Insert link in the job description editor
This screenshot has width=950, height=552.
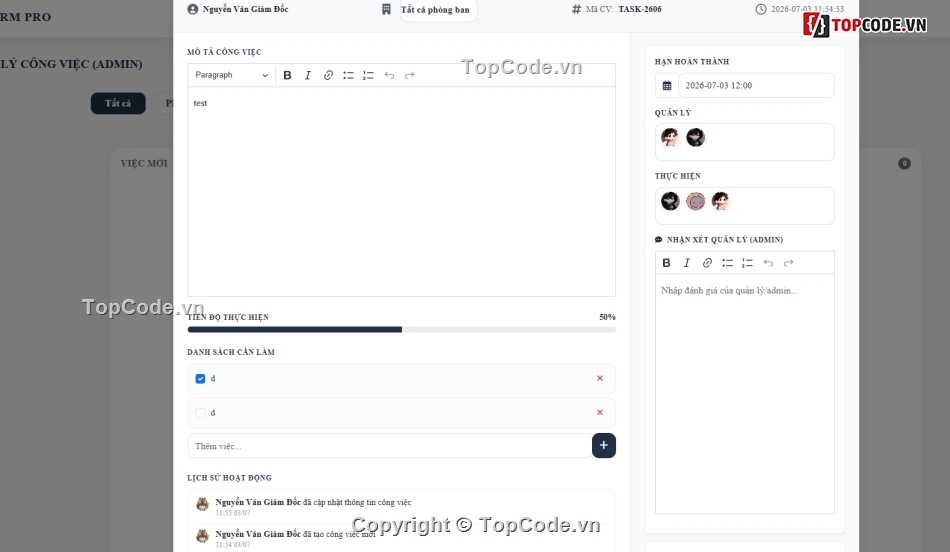[328, 75]
